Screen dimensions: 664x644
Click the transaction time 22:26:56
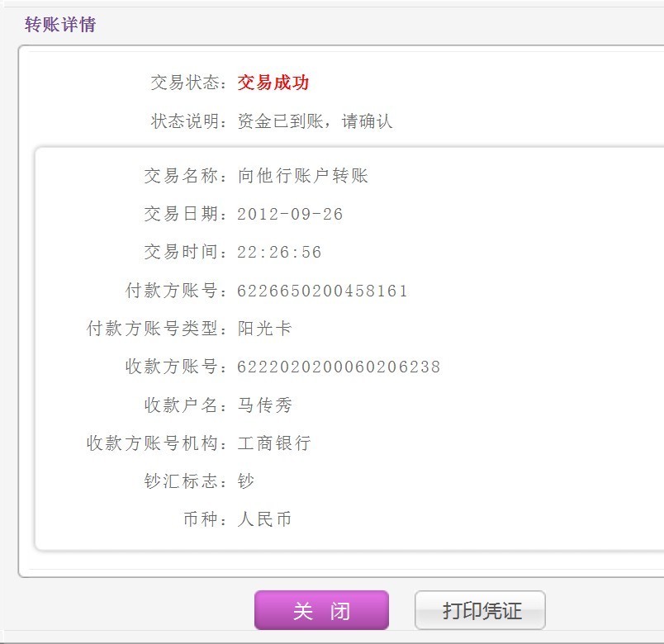pos(279,253)
